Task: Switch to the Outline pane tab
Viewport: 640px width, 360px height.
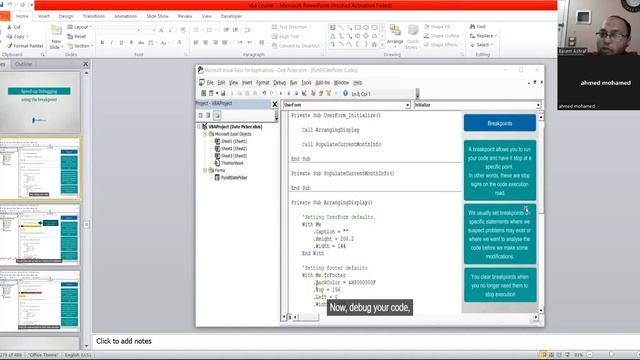Action: (x=23, y=64)
